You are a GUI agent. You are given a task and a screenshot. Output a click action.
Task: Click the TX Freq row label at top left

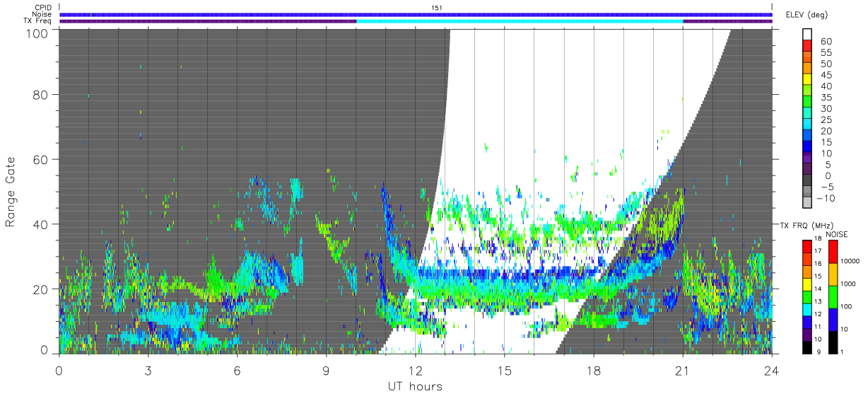[x=38, y=21]
